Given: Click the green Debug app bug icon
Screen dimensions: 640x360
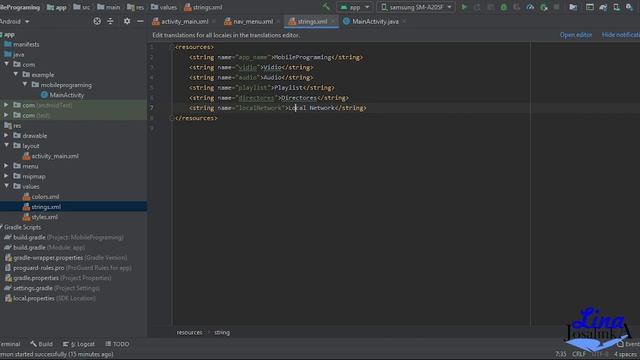Looking at the screenshot, I should click(x=504, y=7).
